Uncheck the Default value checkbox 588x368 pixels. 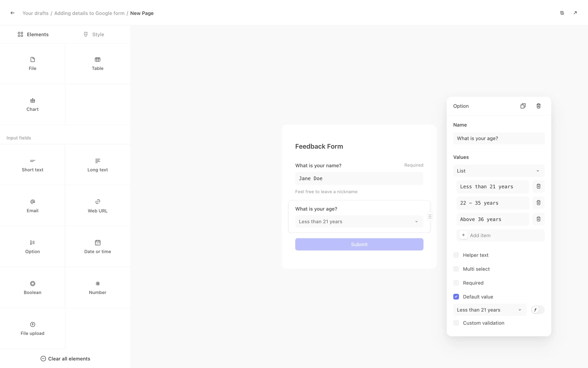pos(456,297)
